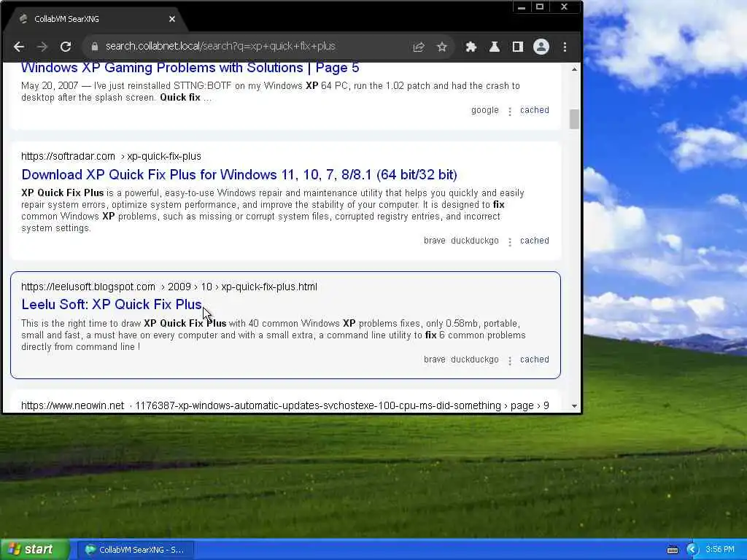Open the Chrome three-dot menu
The image size is (747, 560).
[x=565, y=47]
